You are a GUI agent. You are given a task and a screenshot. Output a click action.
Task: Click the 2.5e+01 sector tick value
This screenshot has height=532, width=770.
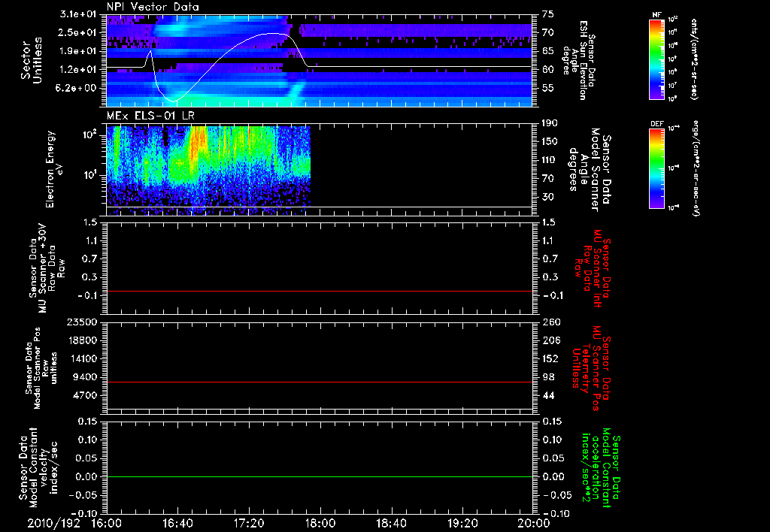pyautogui.click(x=78, y=32)
